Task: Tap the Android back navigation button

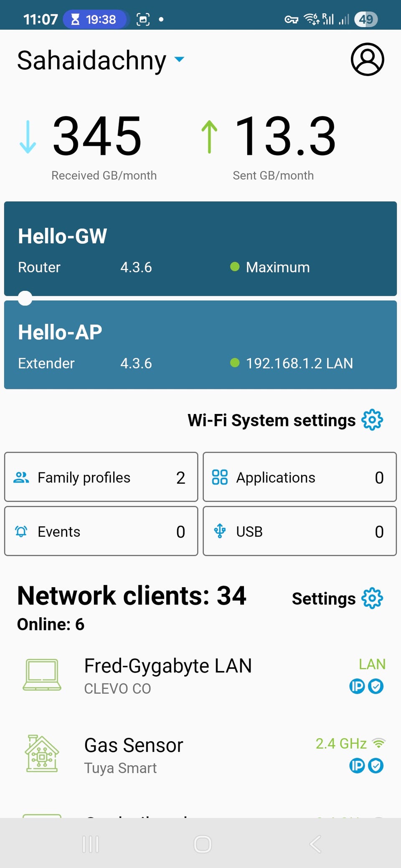Action: click(315, 844)
